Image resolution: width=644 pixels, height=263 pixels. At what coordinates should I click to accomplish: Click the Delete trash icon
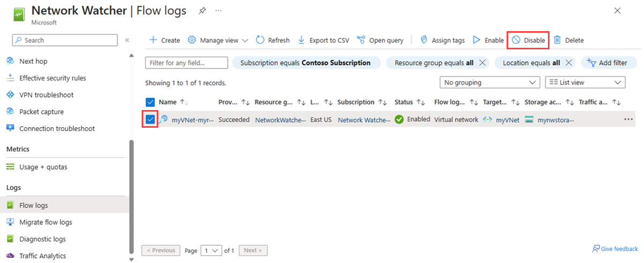558,40
